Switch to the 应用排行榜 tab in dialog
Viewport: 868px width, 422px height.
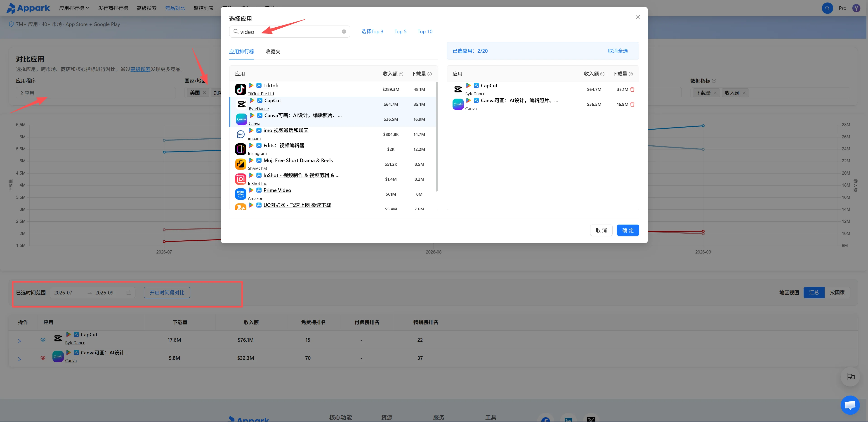[241, 52]
